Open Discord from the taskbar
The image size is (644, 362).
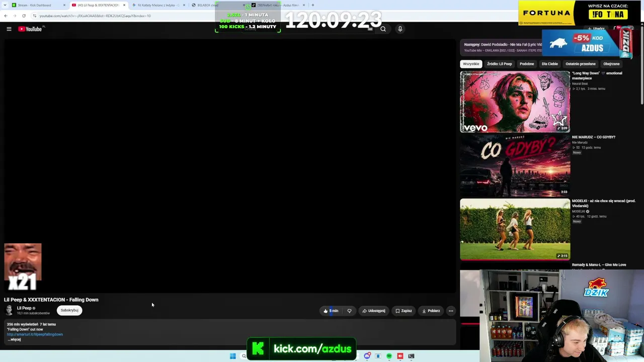(x=367, y=356)
